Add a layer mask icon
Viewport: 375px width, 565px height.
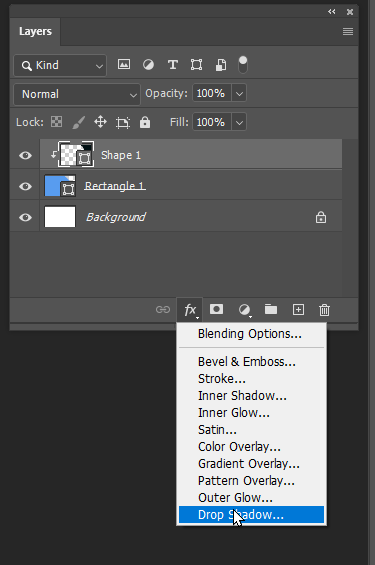coord(216,309)
